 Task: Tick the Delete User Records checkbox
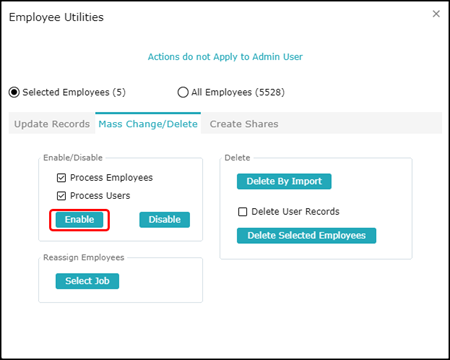click(243, 212)
